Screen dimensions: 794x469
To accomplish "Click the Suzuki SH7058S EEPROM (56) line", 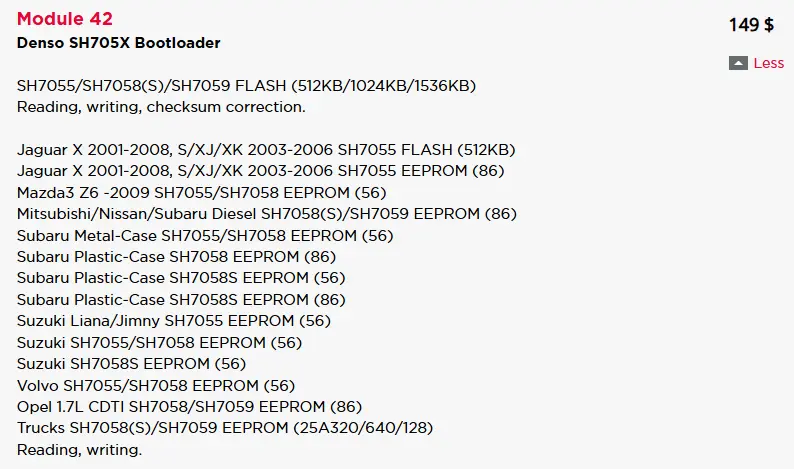I will (x=131, y=364).
